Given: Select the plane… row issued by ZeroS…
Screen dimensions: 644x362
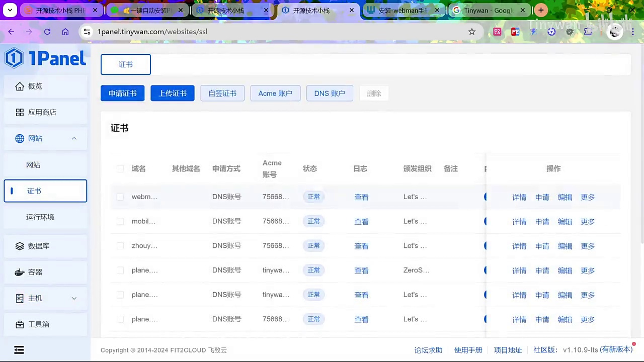Looking at the screenshot, I should coord(120,270).
